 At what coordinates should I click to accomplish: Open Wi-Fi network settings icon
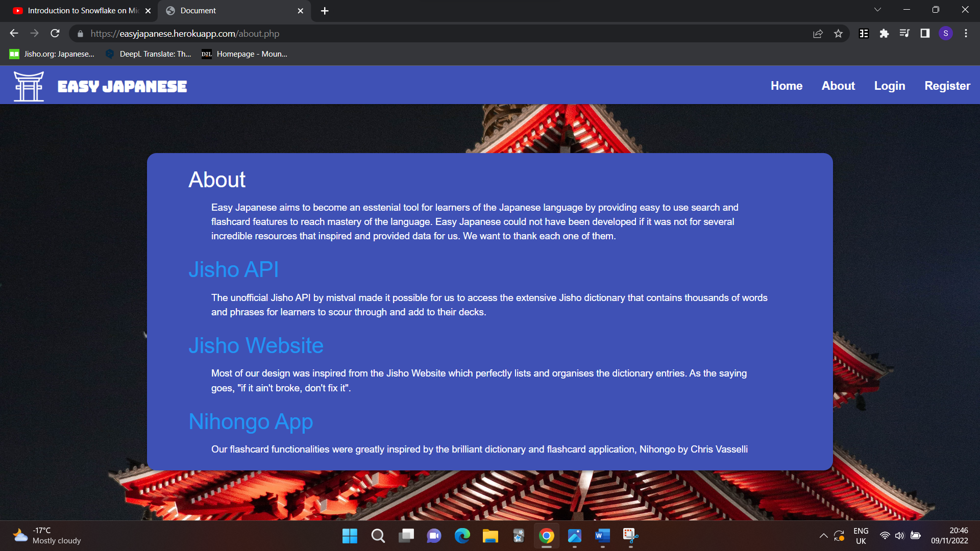pos(885,536)
